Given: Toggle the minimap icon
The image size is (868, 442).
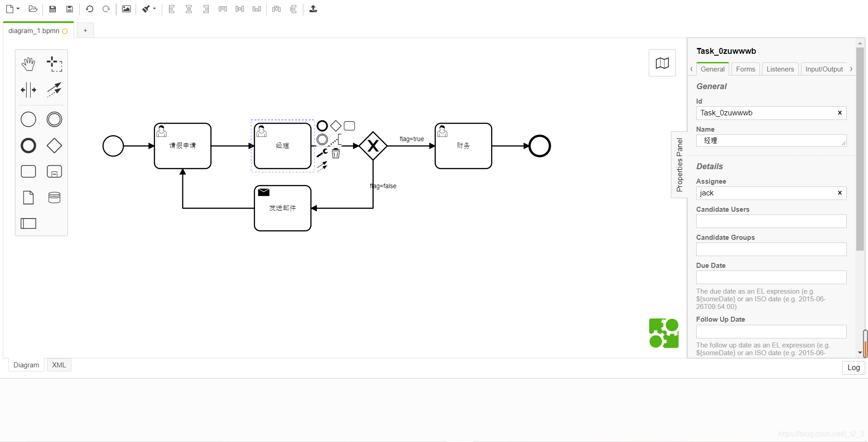Looking at the screenshot, I should 662,63.
